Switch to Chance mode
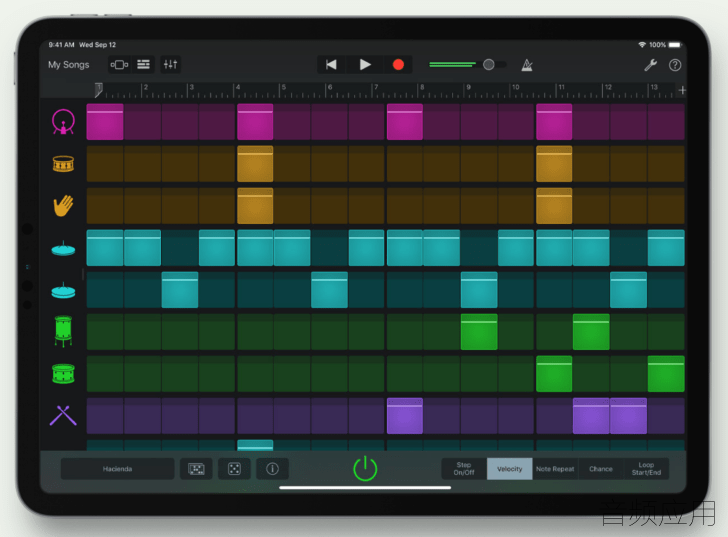This screenshot has width=728, height=537. tap(600, 469)
